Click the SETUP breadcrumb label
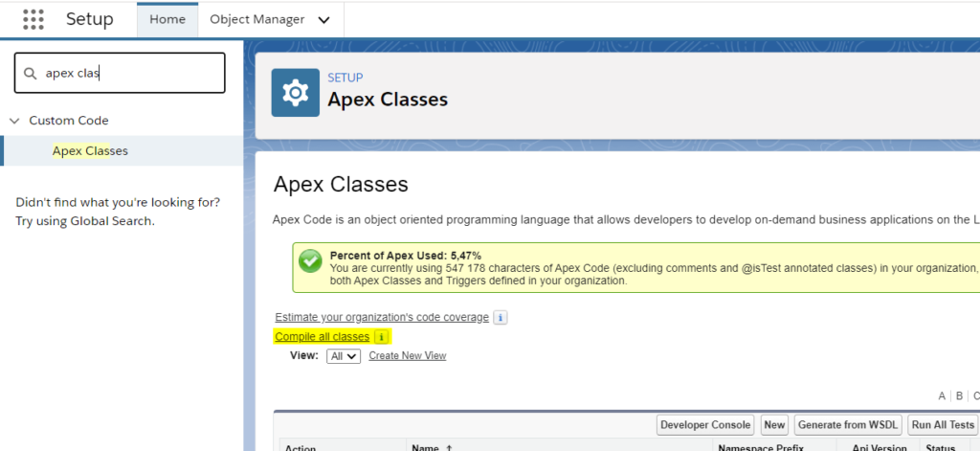Viewport: 980px width, 451px height. pos(345,78)
